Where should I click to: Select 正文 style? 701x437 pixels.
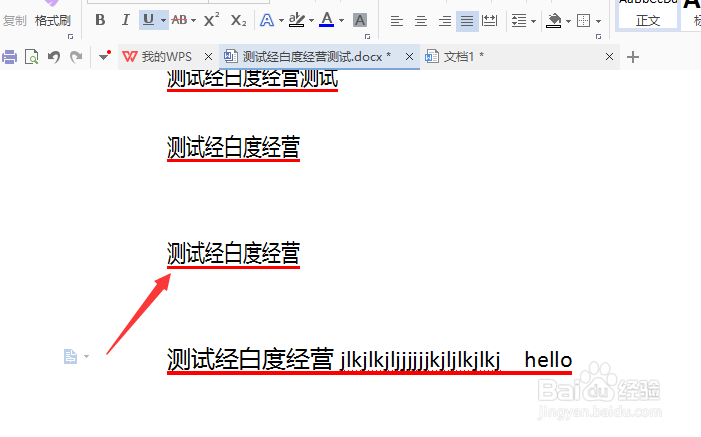pyautogui.click(x=648, y=16)
